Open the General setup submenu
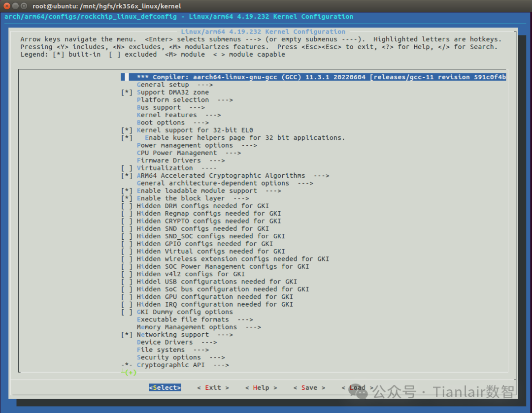This screenshot has width=532, height=413. (162, 84)
